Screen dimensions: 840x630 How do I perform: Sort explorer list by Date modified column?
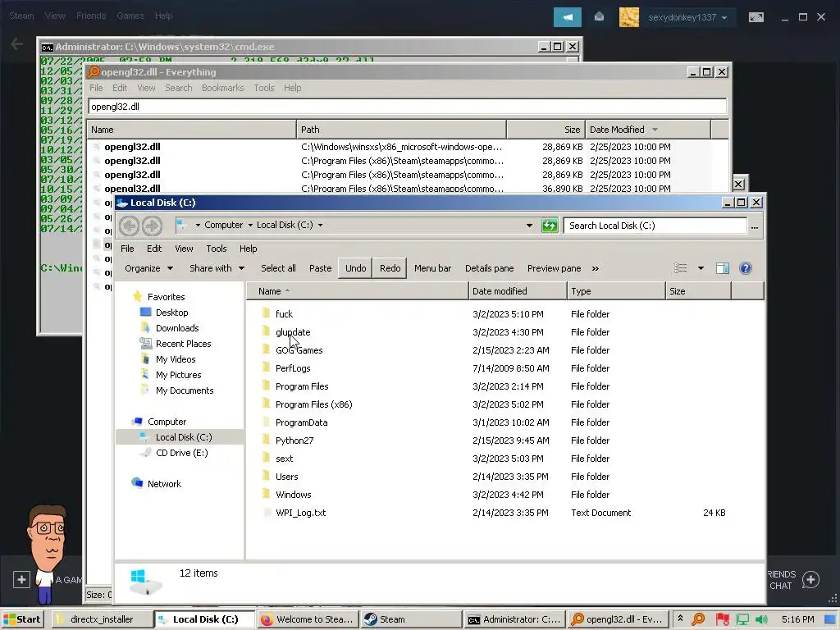point(518,291)
